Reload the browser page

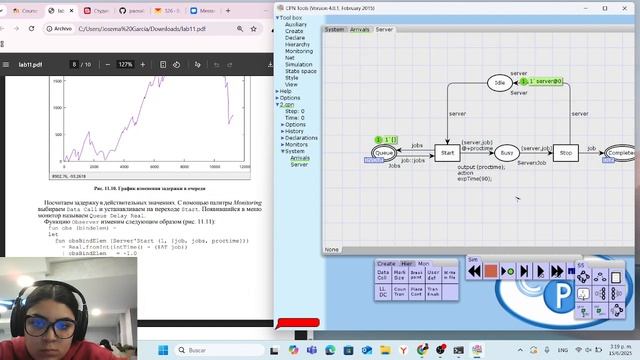click(31, 29)
